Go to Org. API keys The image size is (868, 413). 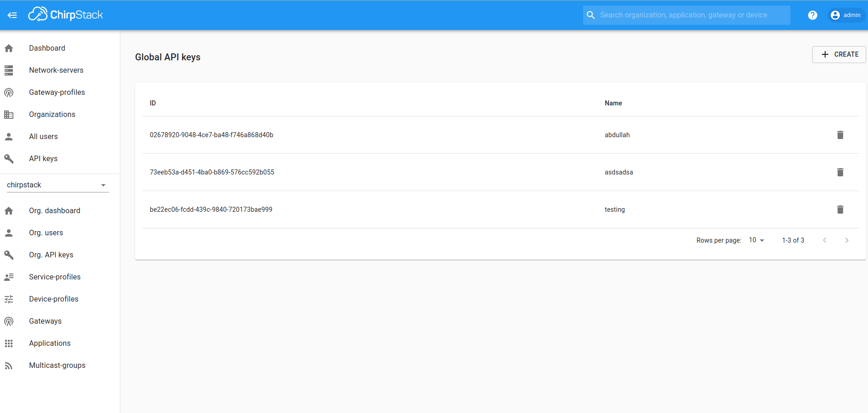(x=51, y=255)
